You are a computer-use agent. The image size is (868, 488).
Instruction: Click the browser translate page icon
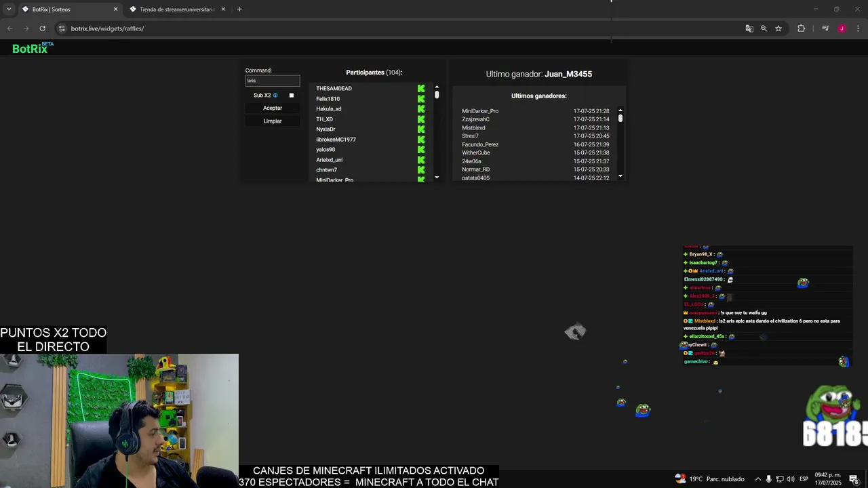point(749,28)
